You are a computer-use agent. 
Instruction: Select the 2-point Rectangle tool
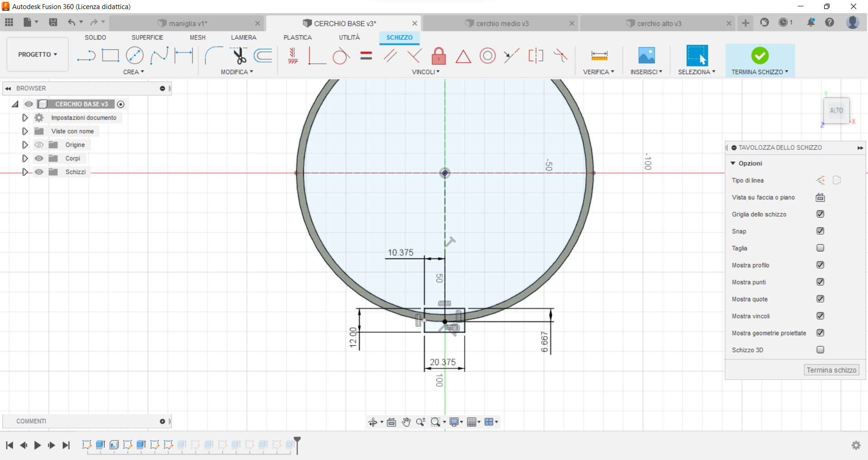tap(110, 55)
